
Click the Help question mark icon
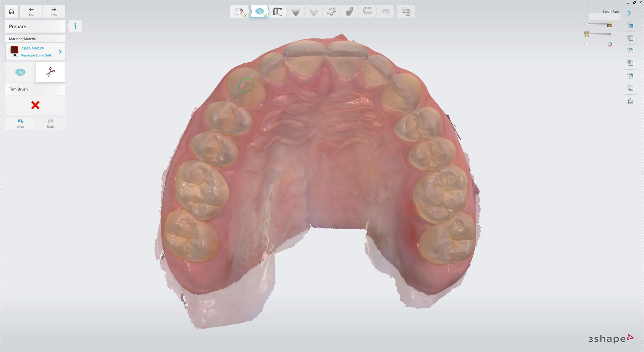[629, 13]
